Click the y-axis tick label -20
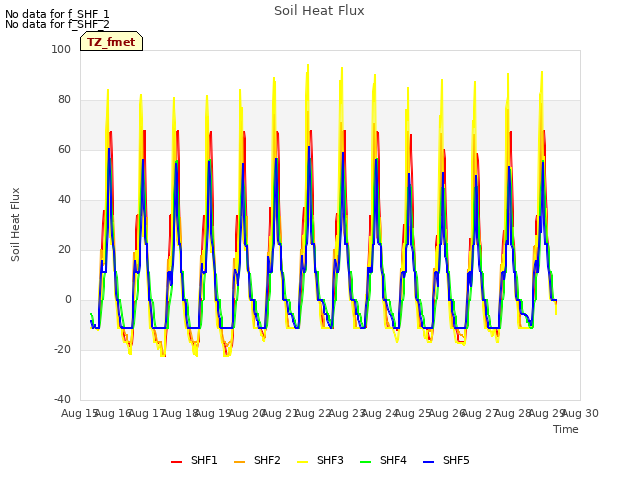The width and height of the screenshot is (640, 480). tap(62, 349)
